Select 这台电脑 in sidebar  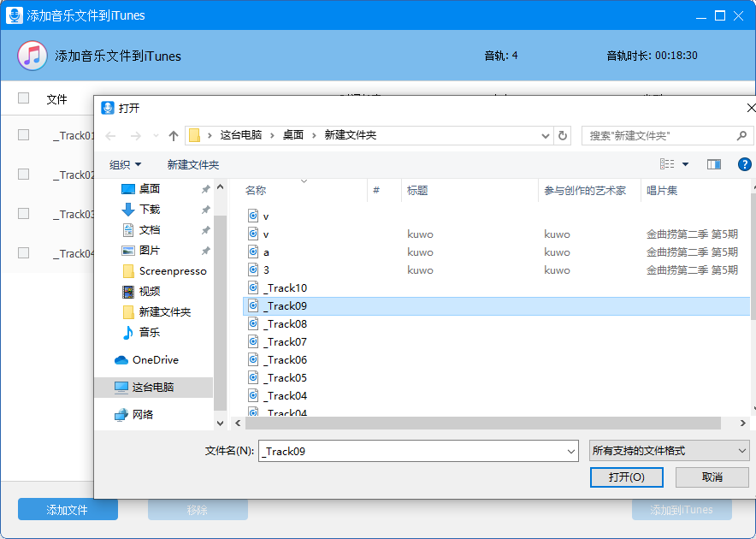(x=153, y=388)
